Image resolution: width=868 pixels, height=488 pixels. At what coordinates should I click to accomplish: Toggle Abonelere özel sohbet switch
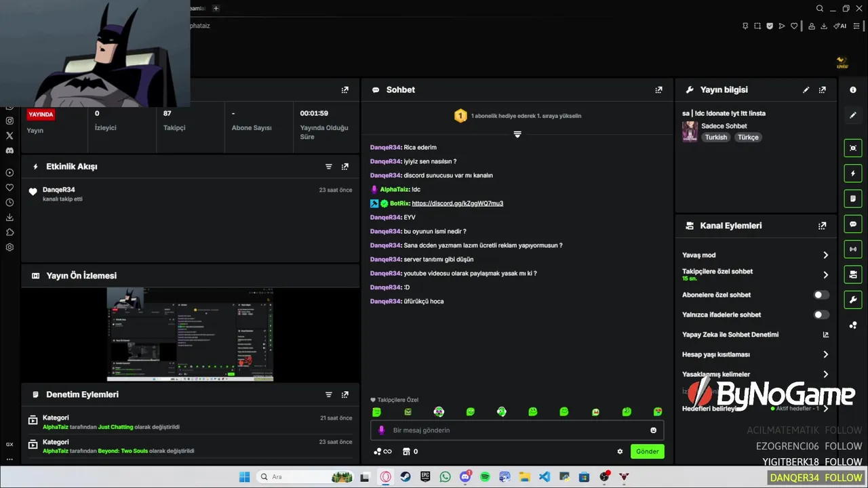point(821,295)
